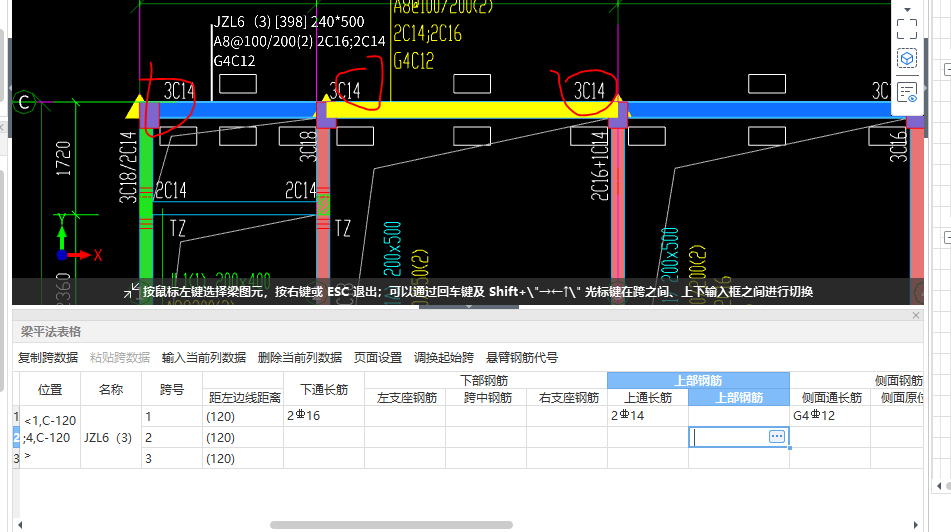The width and height of the screenshot is (951, 532).
Task: Click 输入当前列数据 button
Action: tap(204, 358)
